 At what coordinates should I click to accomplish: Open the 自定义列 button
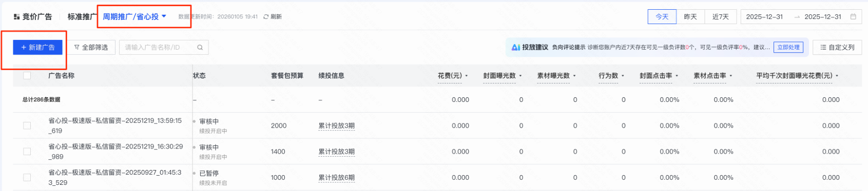click(837, 48)
